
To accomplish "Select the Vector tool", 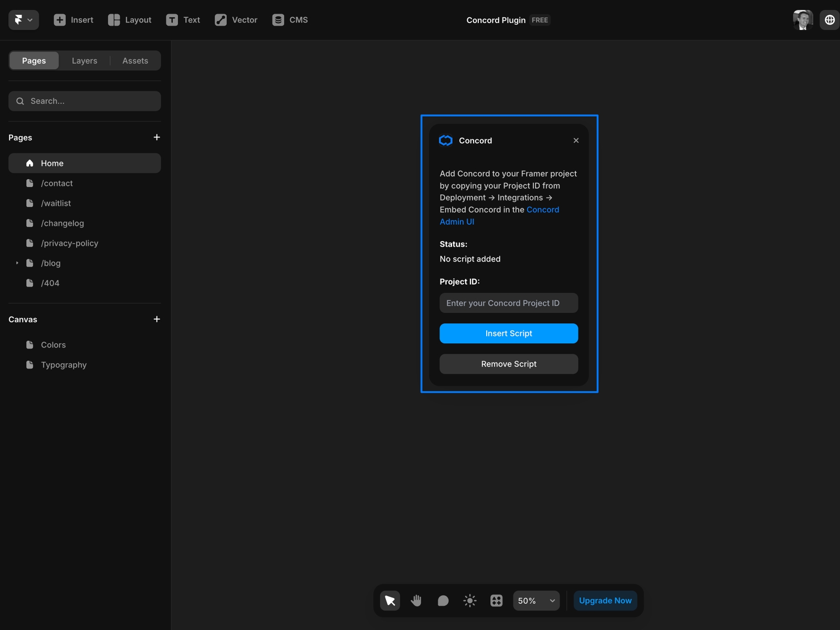I will [236, 20].
